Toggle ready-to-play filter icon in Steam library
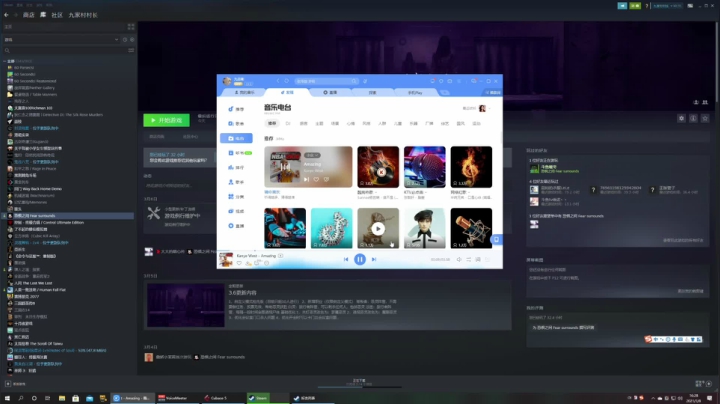Image resolution: width=720 pixels, height=404 pixels. (x=132, y=39)
